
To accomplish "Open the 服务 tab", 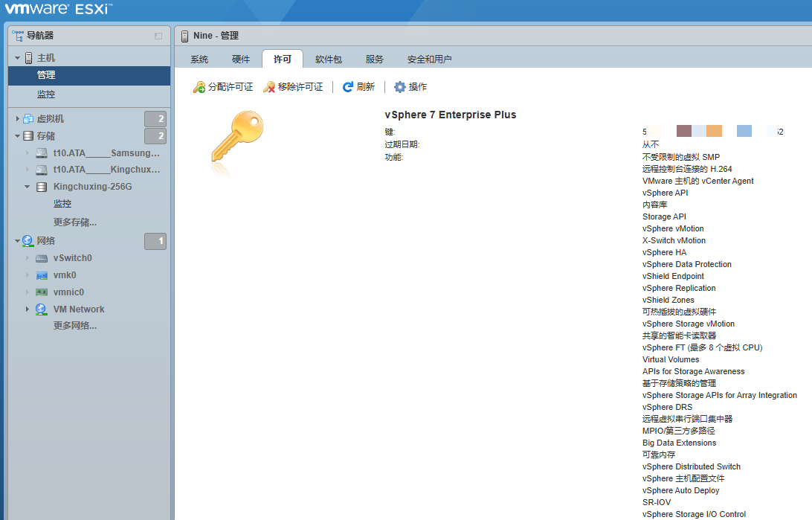I will click(375, 59).
